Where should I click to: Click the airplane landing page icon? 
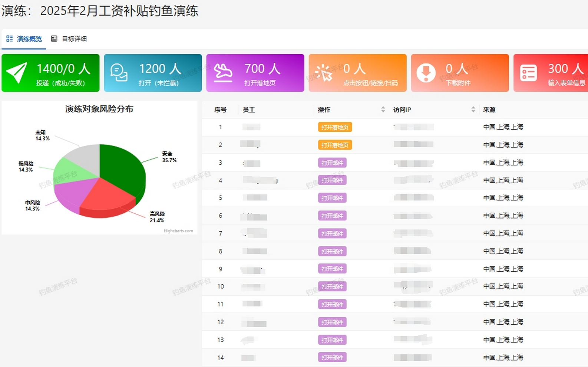click(x=223, y=73)
